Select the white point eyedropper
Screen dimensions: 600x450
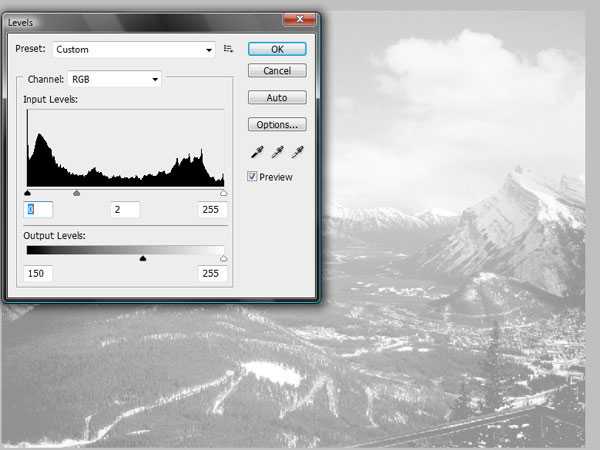click(x=297, y=152)
